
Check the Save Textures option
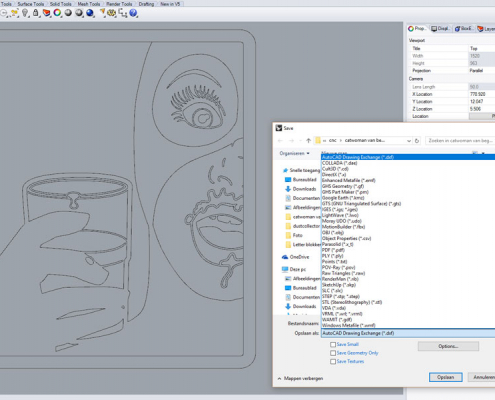[333, 362]
